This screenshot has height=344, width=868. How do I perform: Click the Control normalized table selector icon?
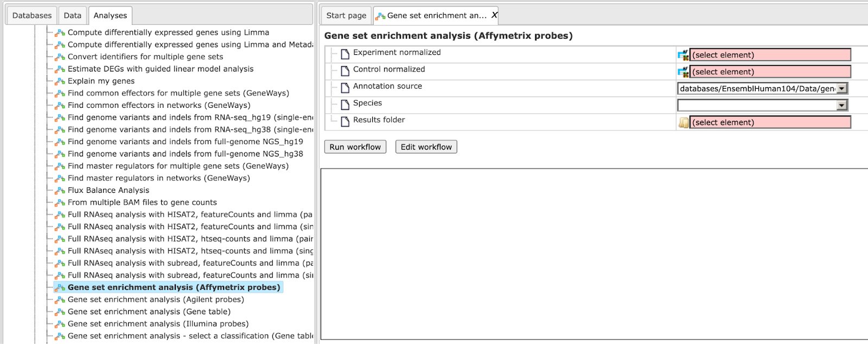[x=683, y=72]
